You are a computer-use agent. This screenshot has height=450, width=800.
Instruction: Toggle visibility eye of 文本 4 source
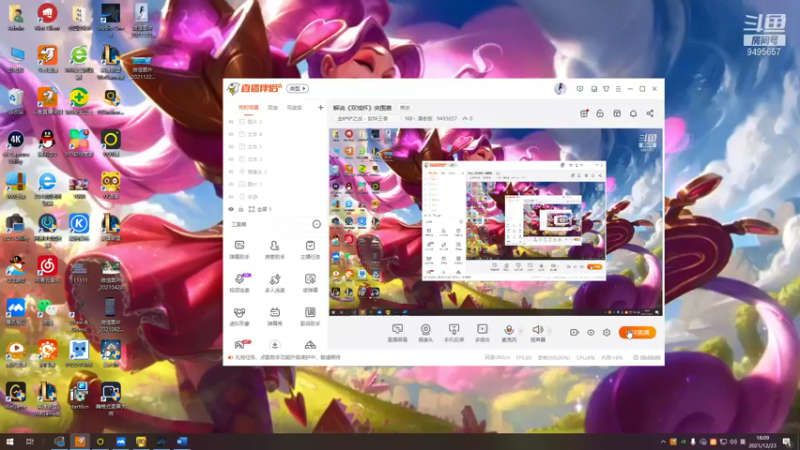pyautogui.click(x=231, y=134)
